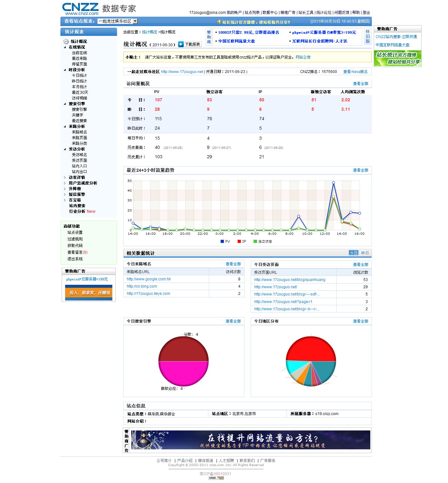Expand the 升降榜 sidebar group

pyautogui.click(x=65, y=189)
